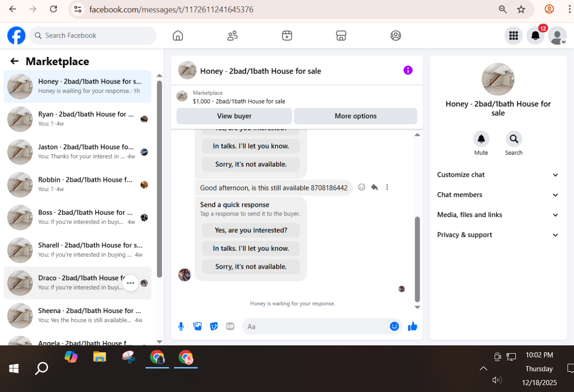Go back using Marketplace back arrow
This screenshot has width=574, height=392.
coord(14,61)
